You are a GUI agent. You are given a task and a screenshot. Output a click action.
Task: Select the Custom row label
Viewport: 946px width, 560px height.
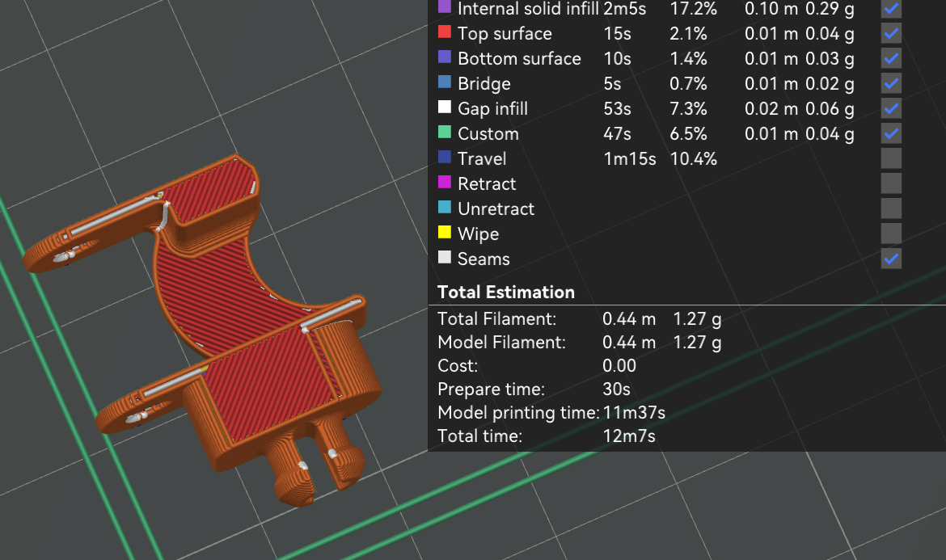[x=488, y=134]
